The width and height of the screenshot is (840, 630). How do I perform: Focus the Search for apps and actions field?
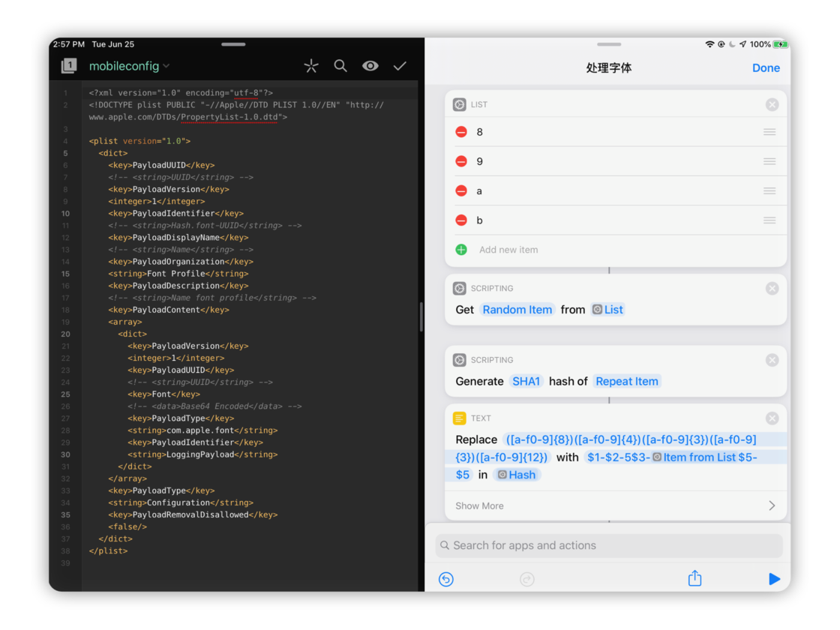tap(609, 545)
